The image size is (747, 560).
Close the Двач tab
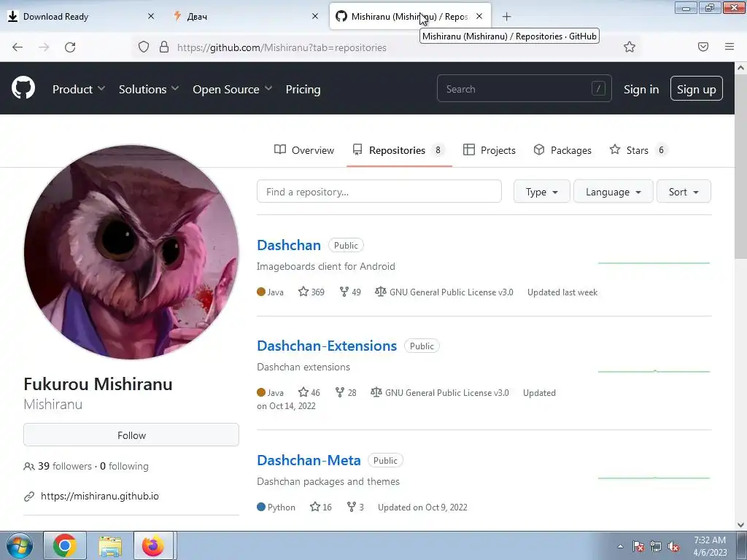315,16
